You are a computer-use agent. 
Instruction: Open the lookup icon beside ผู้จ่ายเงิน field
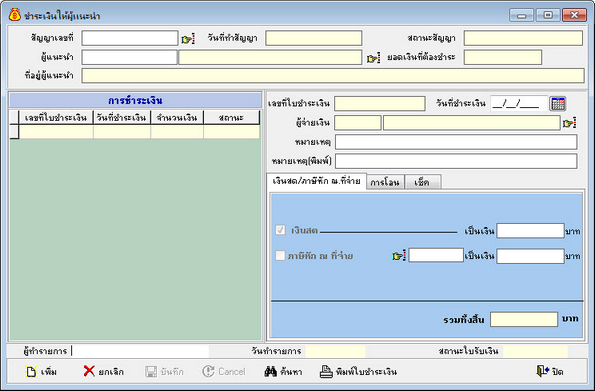pyautogui.click(x=569, y=123)
